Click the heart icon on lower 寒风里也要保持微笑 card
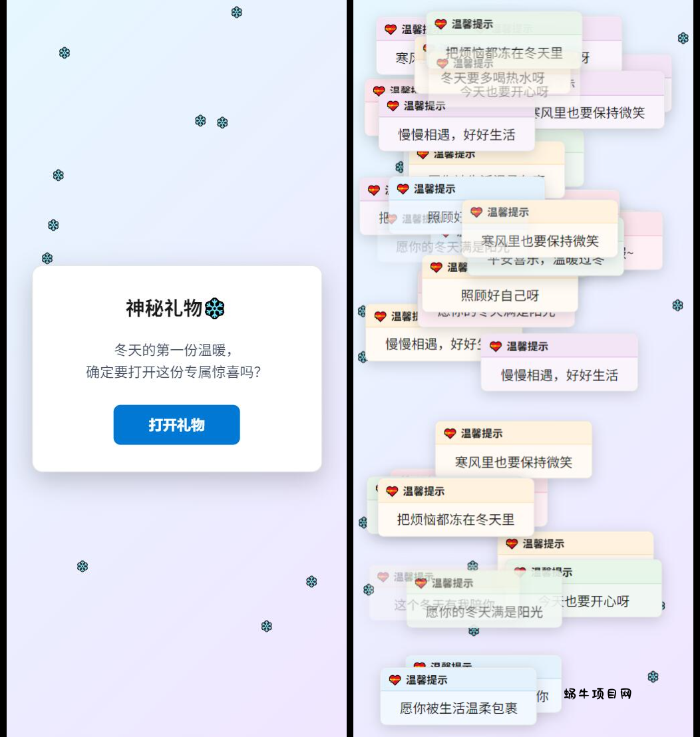 (x=450, y=434)
